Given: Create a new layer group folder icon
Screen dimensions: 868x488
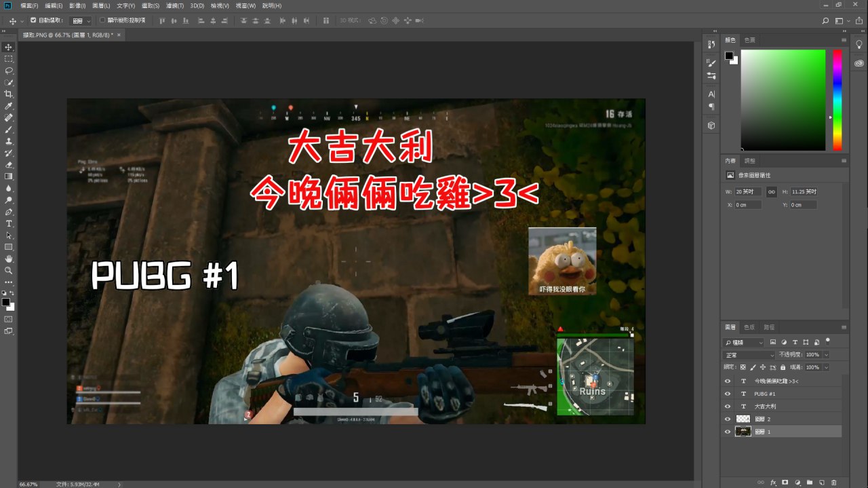Looking at the screenshot, I should click(x=810, y=482).
